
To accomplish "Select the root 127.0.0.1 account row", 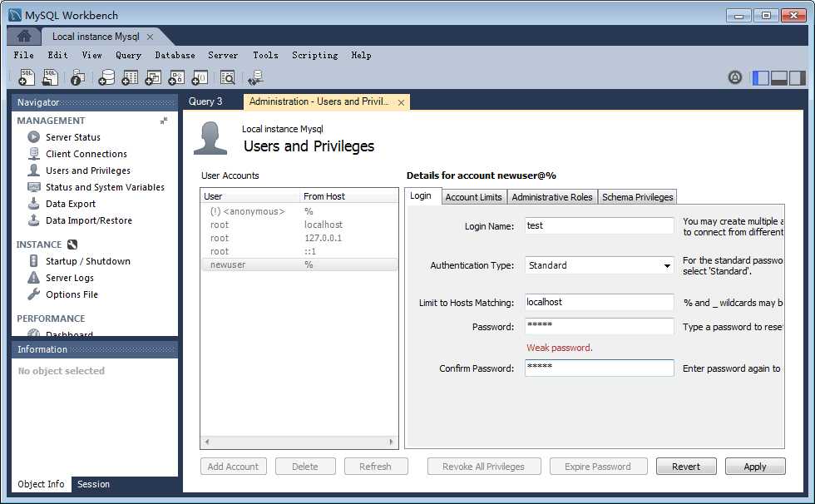I will [299, 238].
